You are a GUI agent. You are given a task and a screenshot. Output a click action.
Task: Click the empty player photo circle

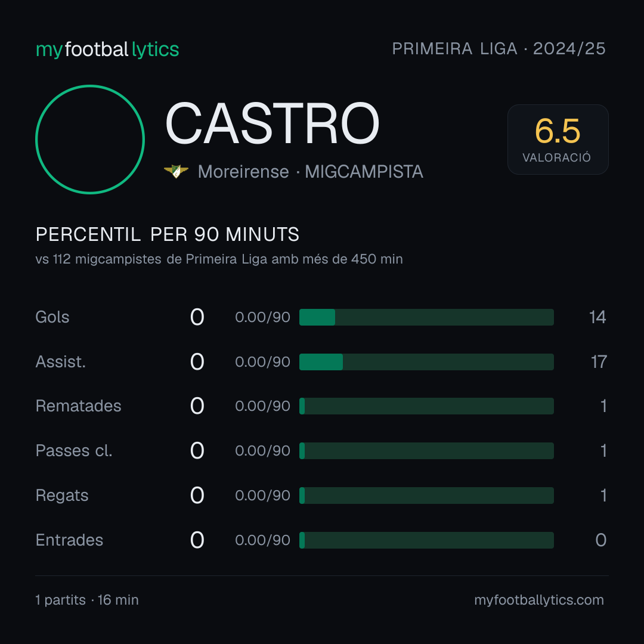(90, 139)
